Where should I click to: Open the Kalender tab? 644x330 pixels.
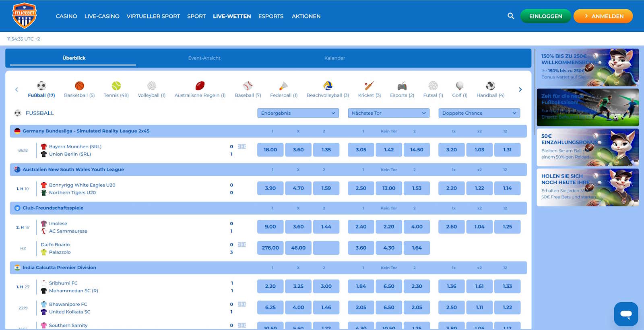click(x=334, y=58)
